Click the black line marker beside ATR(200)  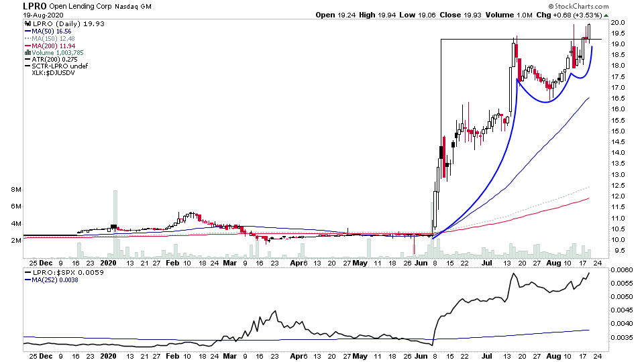pos(28,60)
